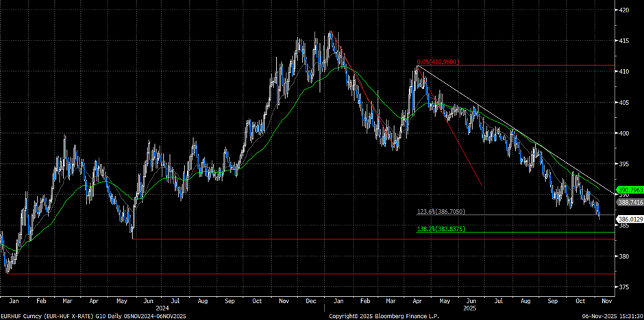Click the 405 value on the price axis
The height and width of the screenshot is (320, 644).
625,102
